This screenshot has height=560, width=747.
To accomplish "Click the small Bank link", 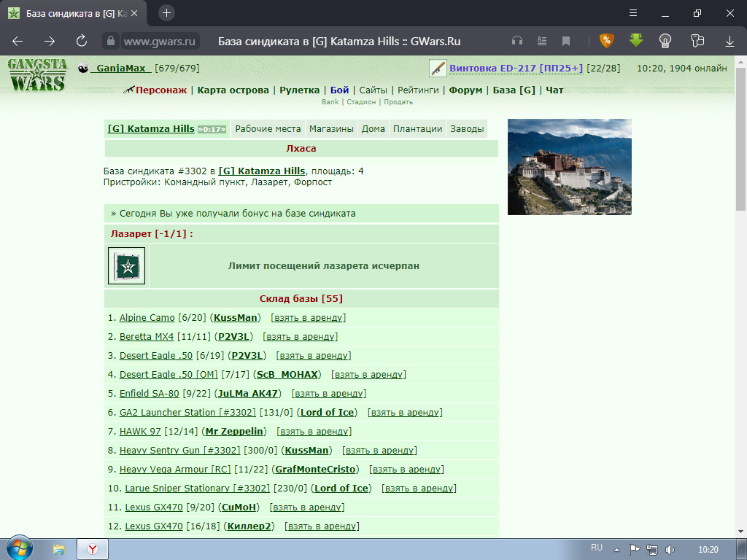I will [330, 102].
